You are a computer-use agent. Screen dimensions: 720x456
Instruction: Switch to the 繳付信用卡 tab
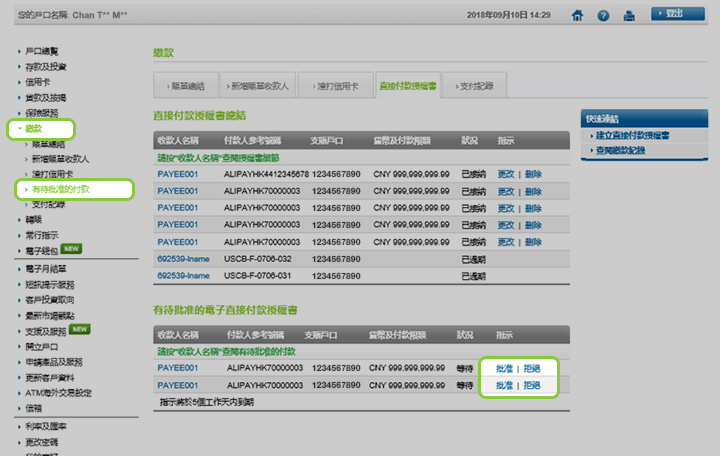[336, 85]
